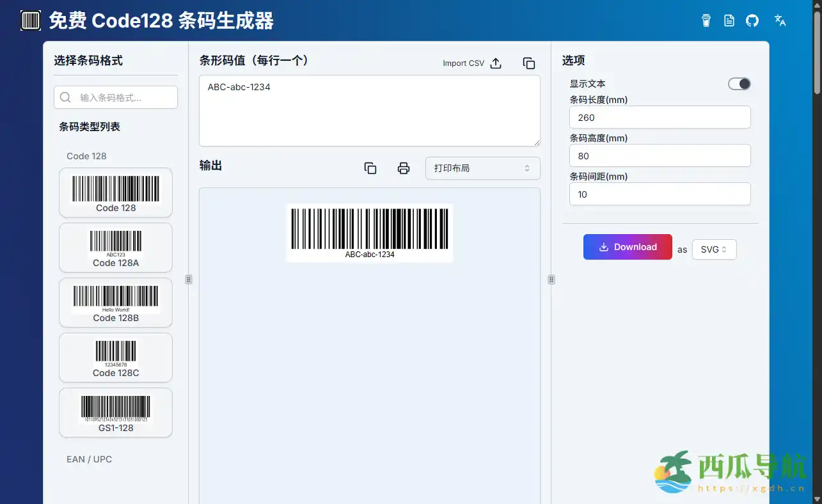This screenshot has width=822, height=504.
Task: Click the language translate icon
Action: point(780,20)
